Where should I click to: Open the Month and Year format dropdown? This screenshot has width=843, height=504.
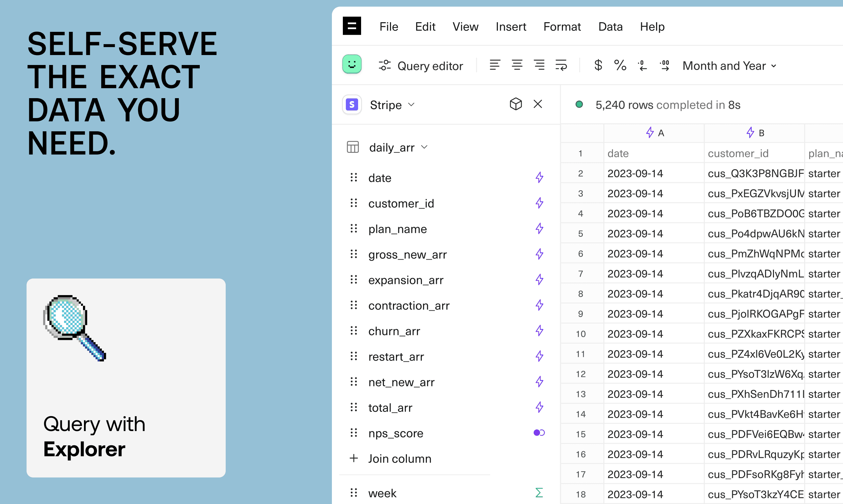[x=729, y=66]
